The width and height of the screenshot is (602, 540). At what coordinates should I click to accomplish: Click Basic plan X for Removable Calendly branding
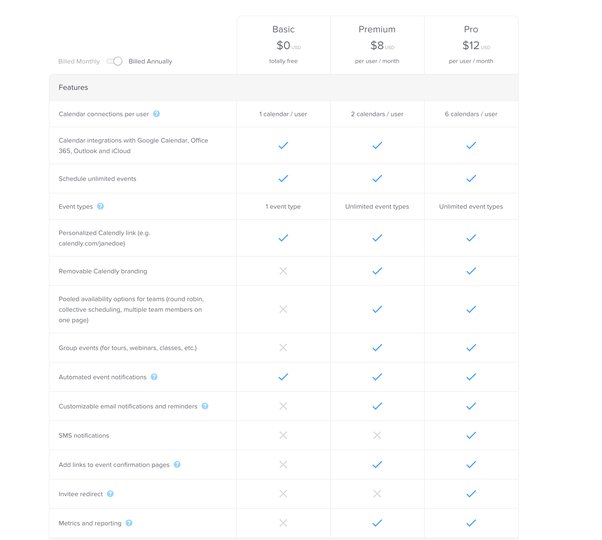click(283, 271)
